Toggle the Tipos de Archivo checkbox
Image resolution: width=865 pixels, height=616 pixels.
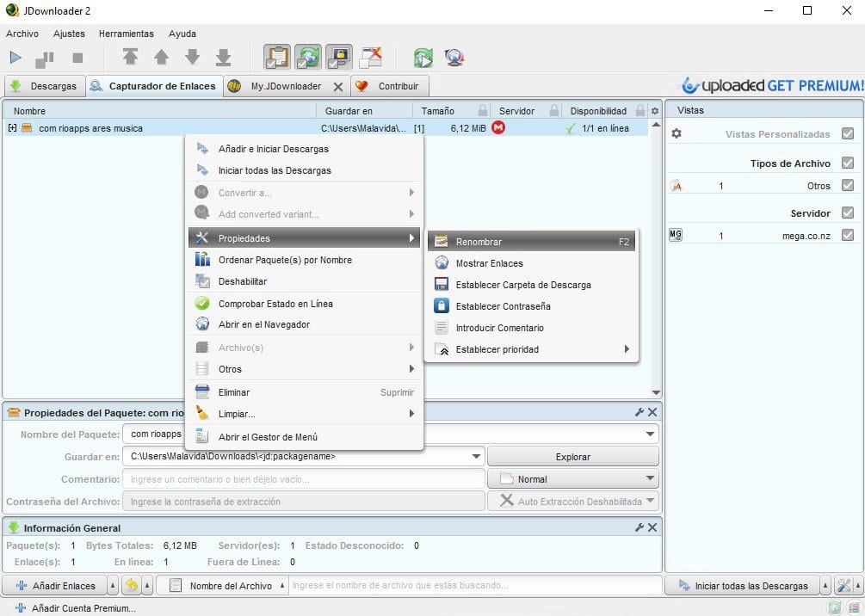click(x=848, y=163)
